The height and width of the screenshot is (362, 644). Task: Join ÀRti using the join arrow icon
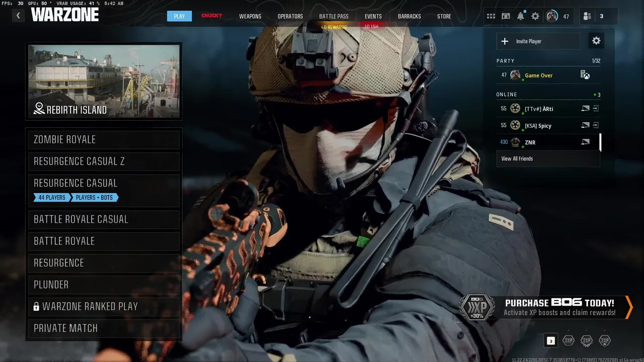596,109
